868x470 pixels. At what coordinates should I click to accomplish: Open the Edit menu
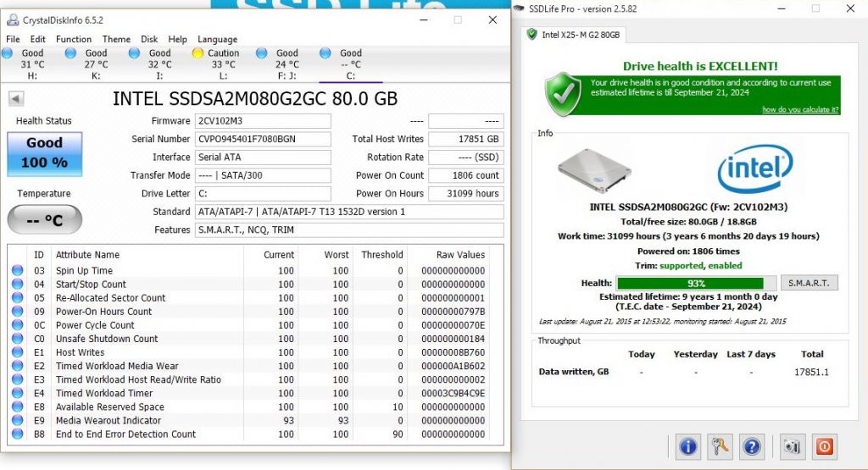click(x=37, y=39)
